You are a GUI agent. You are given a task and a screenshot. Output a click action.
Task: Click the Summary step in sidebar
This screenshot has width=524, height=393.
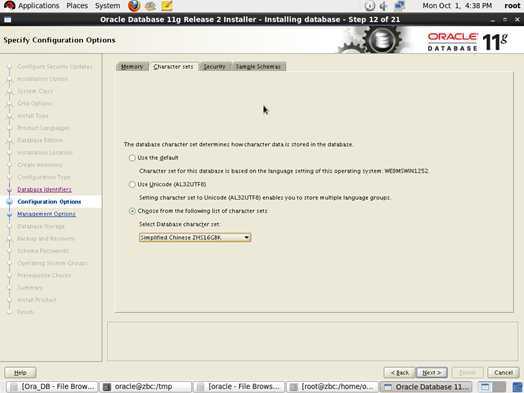coord(30,288)
